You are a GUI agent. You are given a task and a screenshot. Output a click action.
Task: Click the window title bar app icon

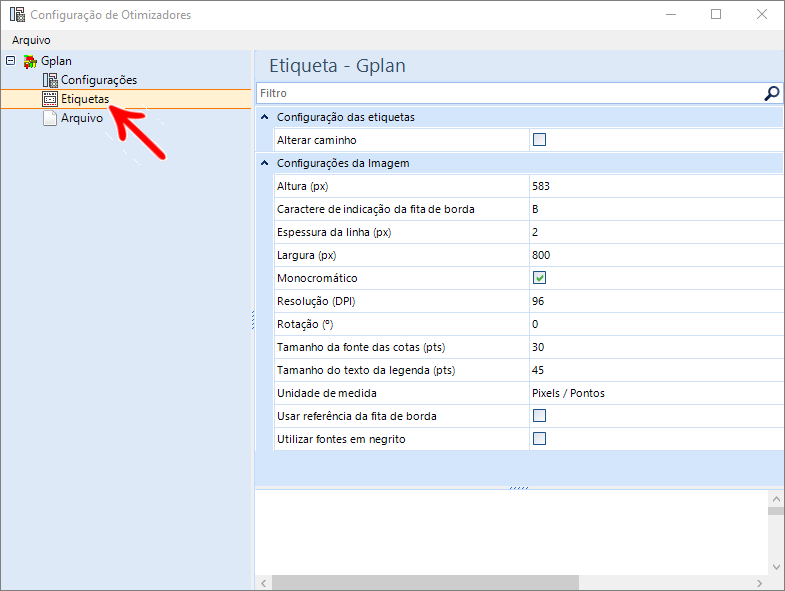pos(17,15)
